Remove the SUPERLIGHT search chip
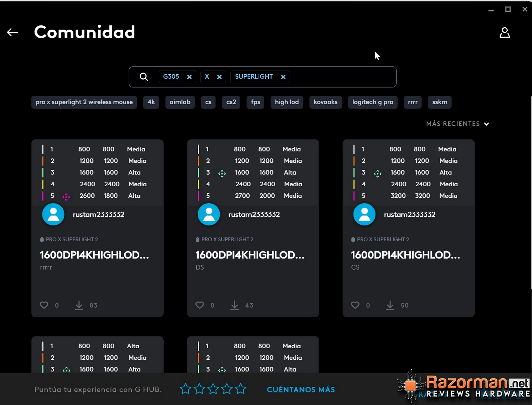The image size is (532, 405). tap(283, 77)
